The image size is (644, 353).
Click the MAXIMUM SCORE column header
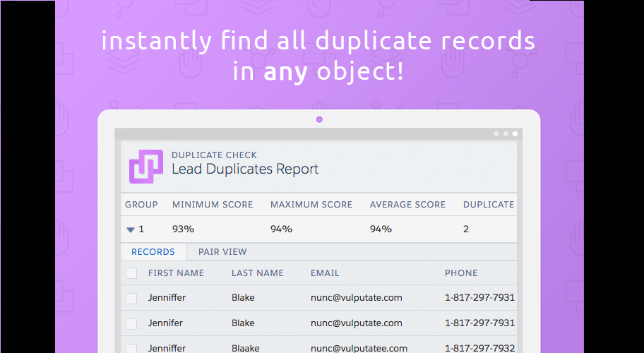311,205
